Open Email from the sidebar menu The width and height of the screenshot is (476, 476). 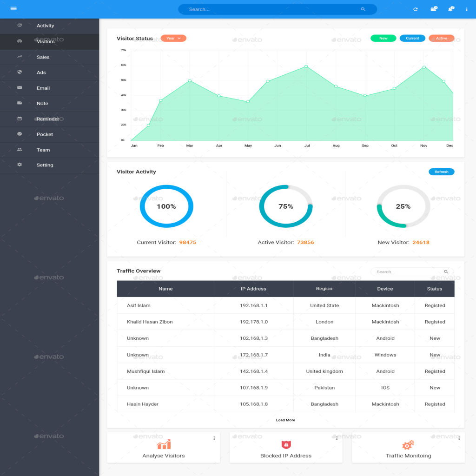point(43,88)
